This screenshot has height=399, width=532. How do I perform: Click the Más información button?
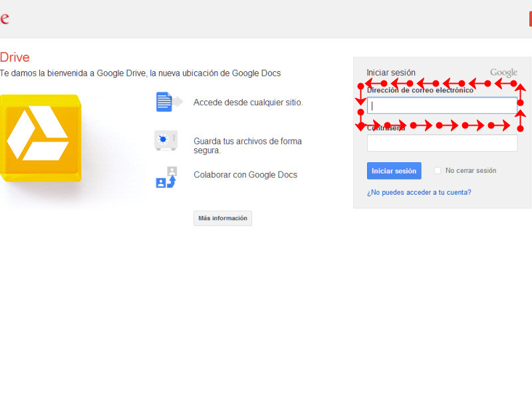223,218
